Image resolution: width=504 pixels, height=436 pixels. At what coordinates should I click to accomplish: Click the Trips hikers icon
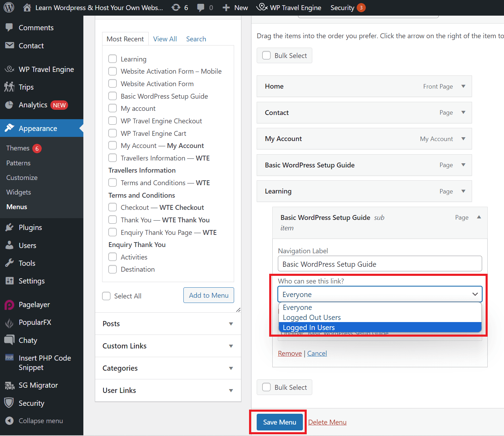pyautogui.click(x=9, y=87)
